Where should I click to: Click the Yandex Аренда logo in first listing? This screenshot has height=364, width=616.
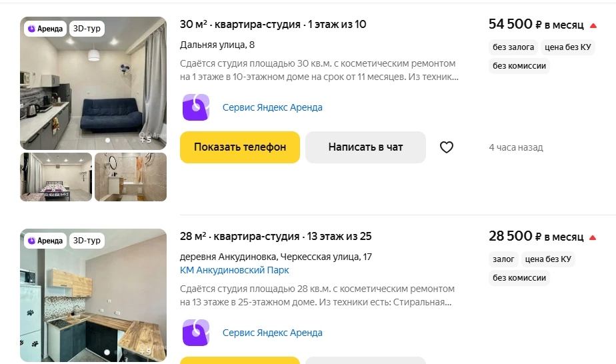[195, 107]
